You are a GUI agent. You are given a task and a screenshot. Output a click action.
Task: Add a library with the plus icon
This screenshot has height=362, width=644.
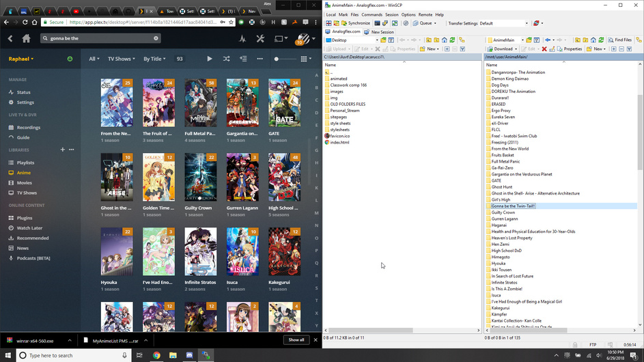[62, 150]
